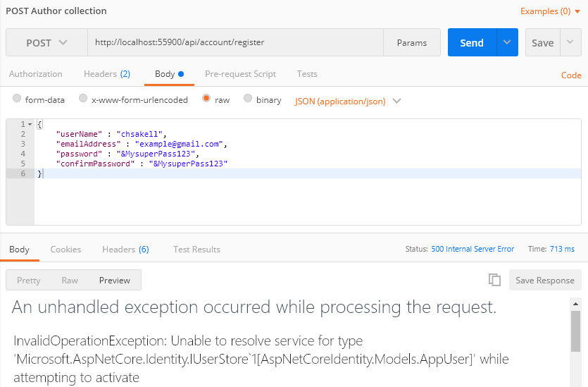Open the Examples (0) dropdown

[550, 11]
